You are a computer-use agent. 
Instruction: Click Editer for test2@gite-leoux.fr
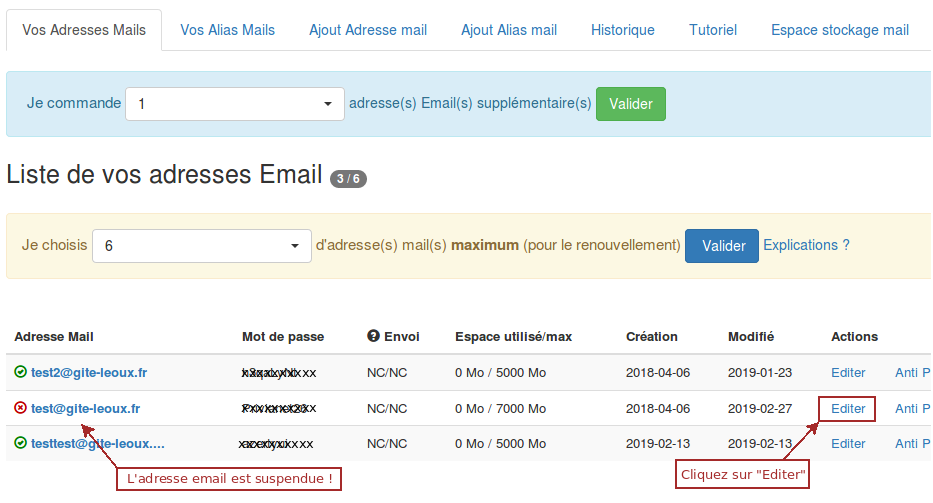(848, 373)
